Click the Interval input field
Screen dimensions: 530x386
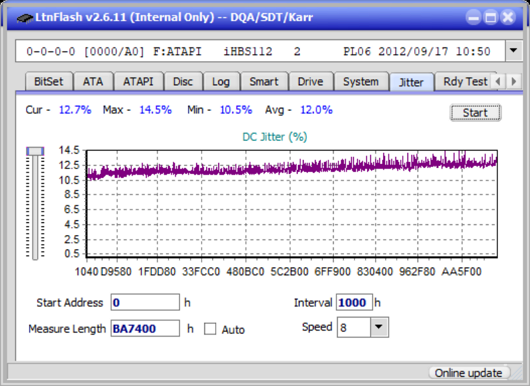point(354,302)
